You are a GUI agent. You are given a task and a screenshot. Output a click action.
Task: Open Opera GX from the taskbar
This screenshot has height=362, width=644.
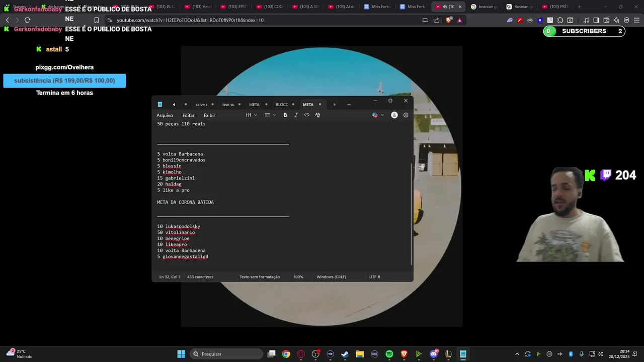point(301,354)
